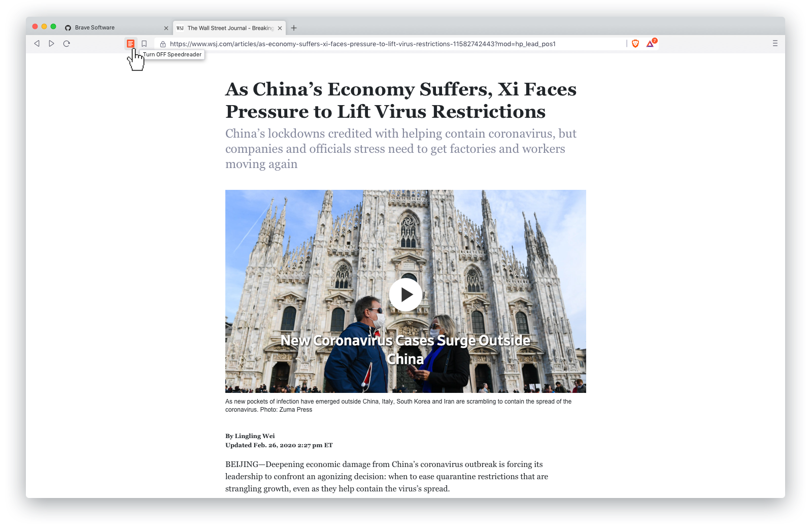Click the wsj.com URL in the address bar
This screenshot has width=811, height=532.
362,44
